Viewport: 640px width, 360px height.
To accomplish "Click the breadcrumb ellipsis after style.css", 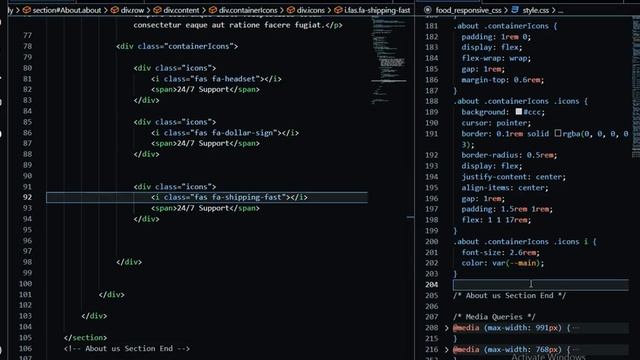I will click(x=560, y=10).
